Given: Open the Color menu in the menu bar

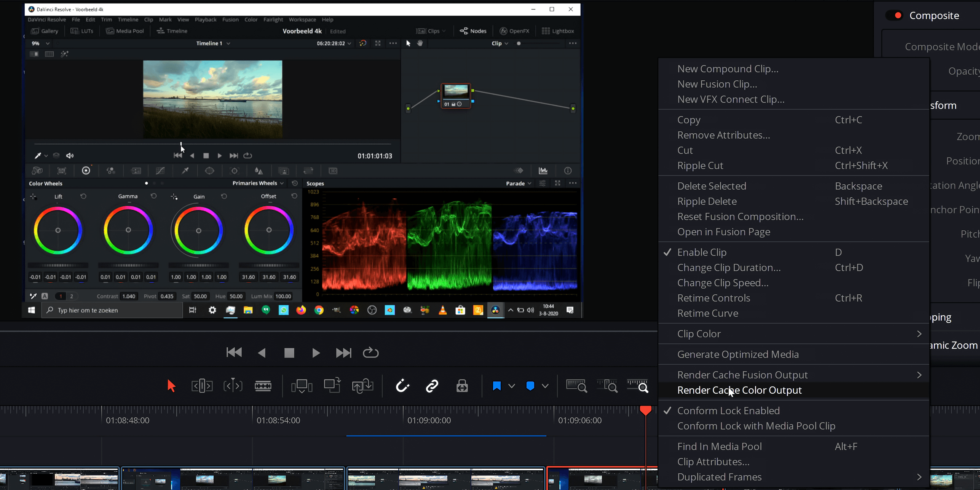Looking at the screenshot, I should coord(251,19).
